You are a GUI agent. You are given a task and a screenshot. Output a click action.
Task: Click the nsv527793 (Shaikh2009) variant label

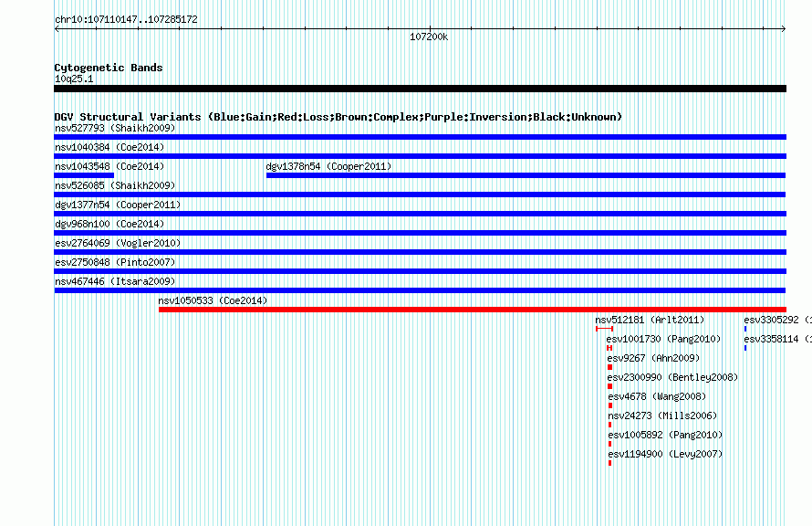(x=115, y=128)
